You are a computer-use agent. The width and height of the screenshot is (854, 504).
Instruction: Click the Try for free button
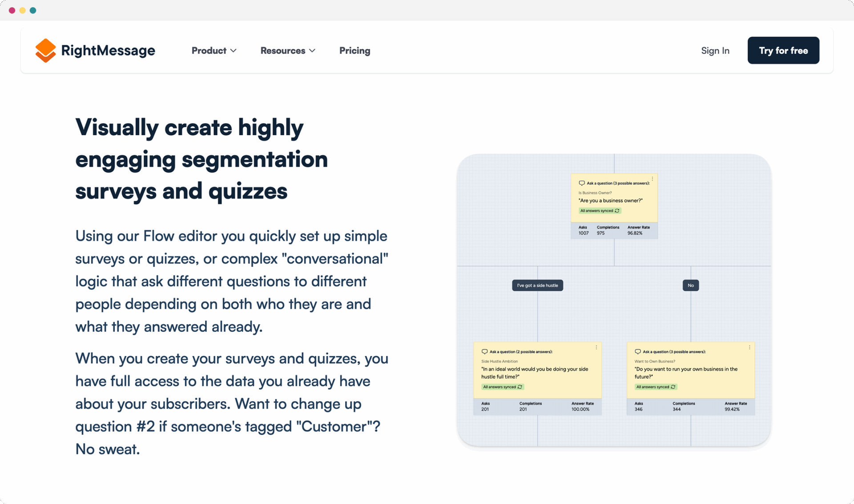click(783, 50)
